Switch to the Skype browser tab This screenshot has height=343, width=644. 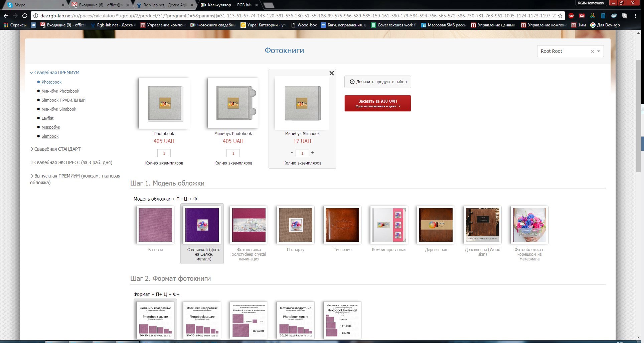pyautogui.click(x=33, y=5)
